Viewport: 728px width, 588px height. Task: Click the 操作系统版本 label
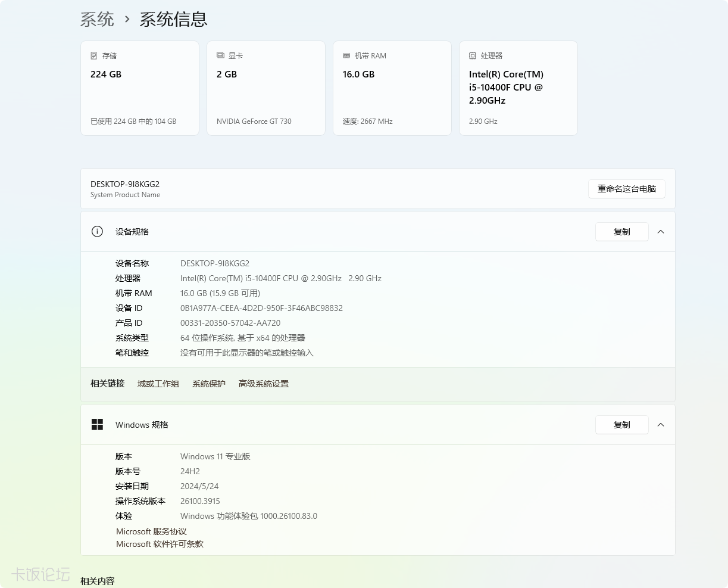coord(140,501)
